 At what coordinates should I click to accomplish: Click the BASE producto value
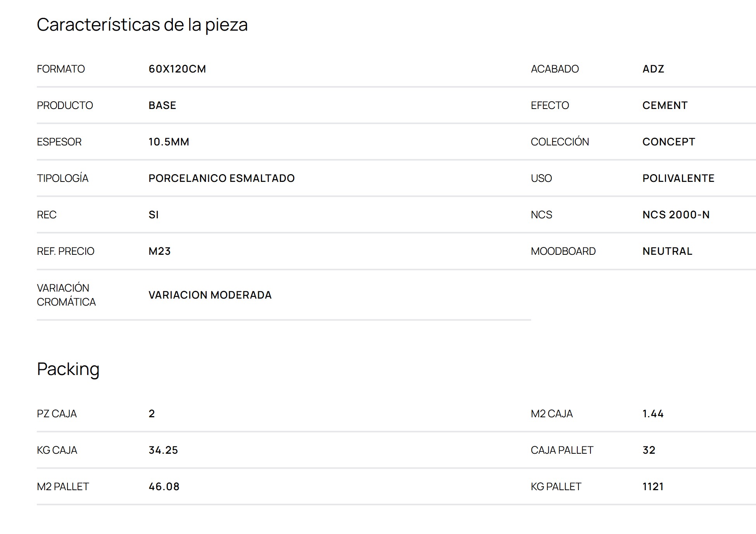pyautogui.click(x=162, y=105)
